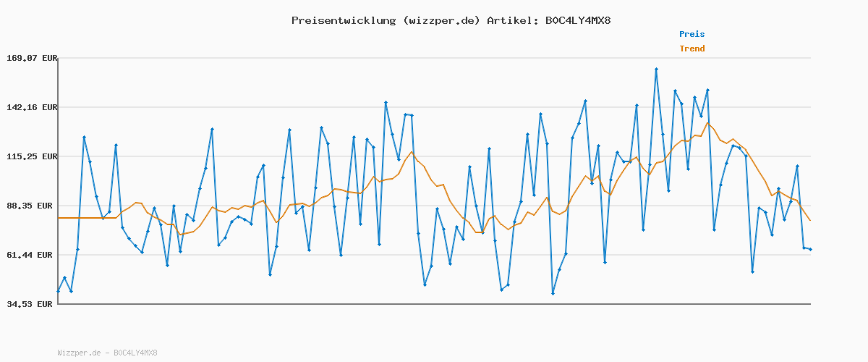868x362 pixels.
Task: Open the Wizzper.de watermark in bottom corner
Action: [107, 353]
